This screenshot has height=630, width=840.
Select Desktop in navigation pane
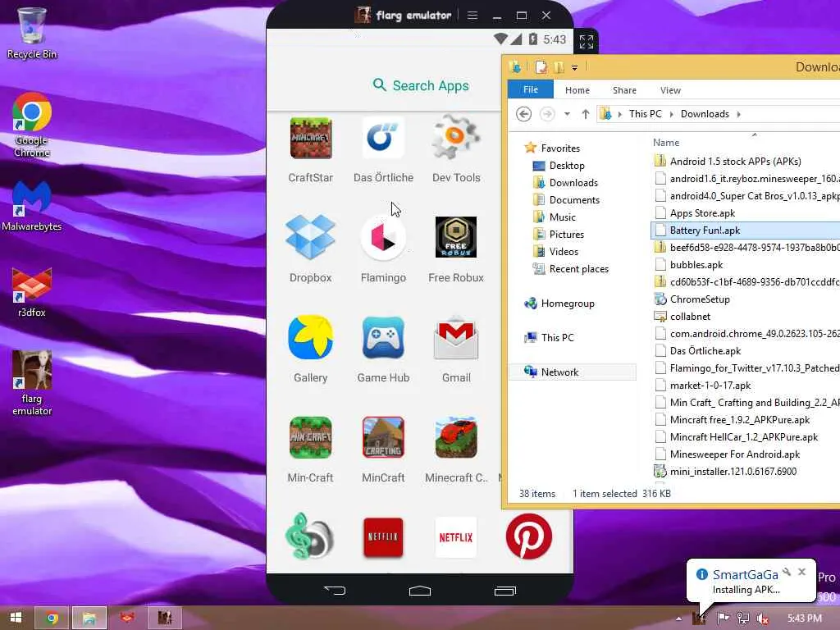[567, 166]
